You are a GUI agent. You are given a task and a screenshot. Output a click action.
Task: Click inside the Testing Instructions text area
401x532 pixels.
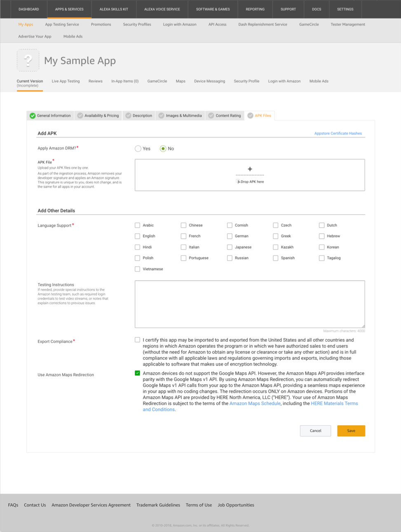(x=250, y=304)
